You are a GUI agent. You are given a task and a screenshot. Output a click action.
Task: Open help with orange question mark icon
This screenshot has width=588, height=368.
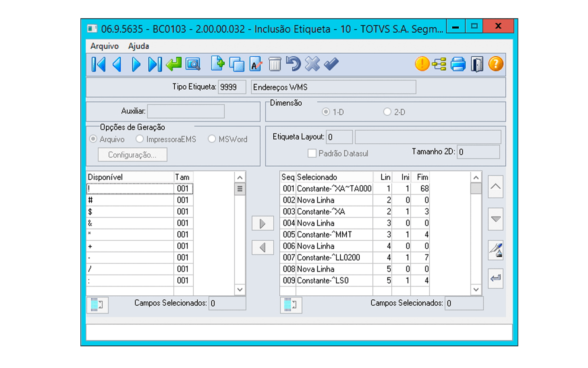click(495, 65)
